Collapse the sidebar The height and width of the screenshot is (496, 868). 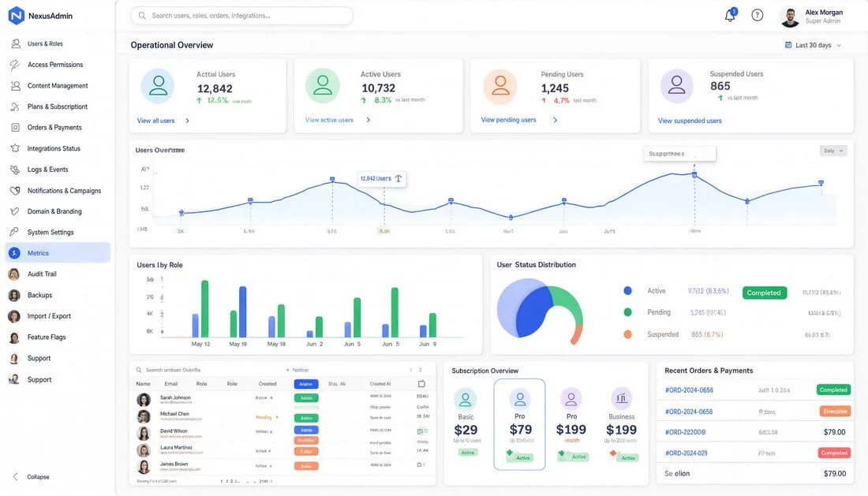click(32, 476)
